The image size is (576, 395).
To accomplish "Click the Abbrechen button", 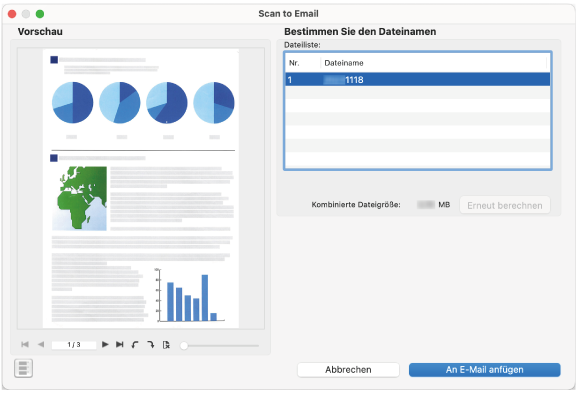I will [348, 370].
